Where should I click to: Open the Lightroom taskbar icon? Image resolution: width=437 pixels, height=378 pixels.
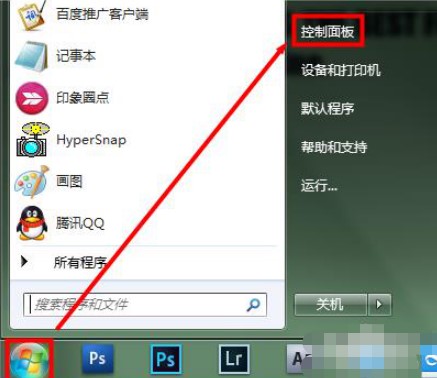pos(234,359)
